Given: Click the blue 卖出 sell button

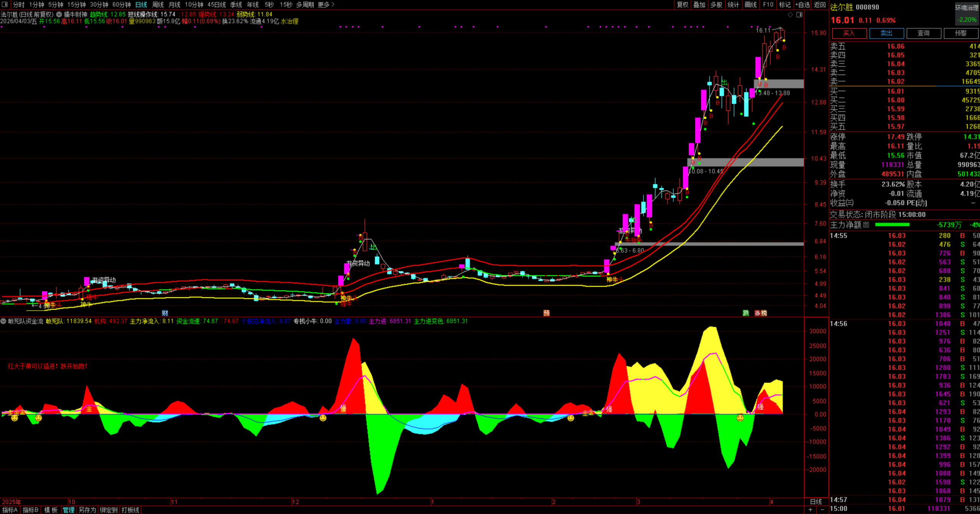Looking at the screenshot, I should 886,33.
